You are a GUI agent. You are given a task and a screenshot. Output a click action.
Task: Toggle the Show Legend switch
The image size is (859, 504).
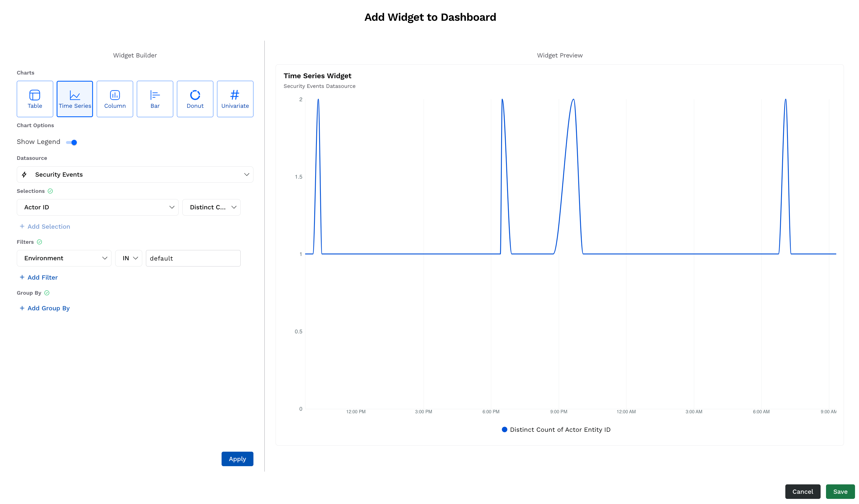72,142
